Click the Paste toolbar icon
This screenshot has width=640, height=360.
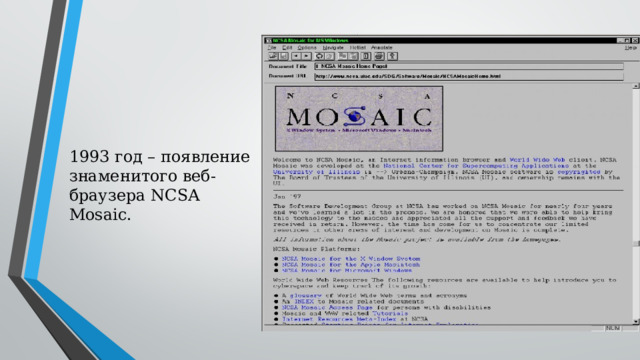353,56
